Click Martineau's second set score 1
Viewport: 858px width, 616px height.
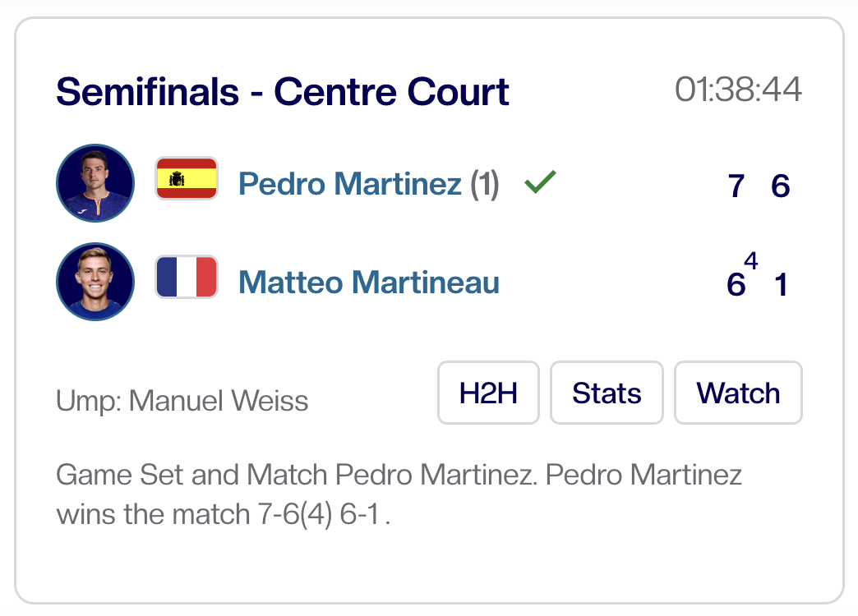(x=781, y=286)
